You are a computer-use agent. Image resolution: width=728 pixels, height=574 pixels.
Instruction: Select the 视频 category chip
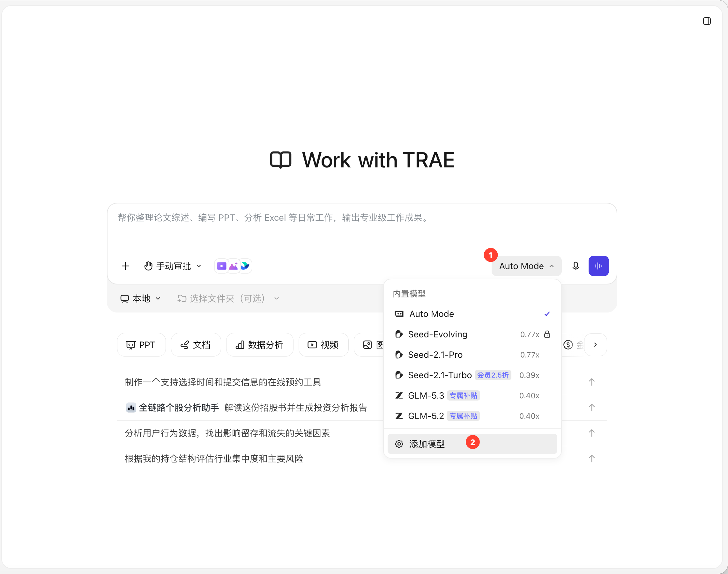coord(323,345)
